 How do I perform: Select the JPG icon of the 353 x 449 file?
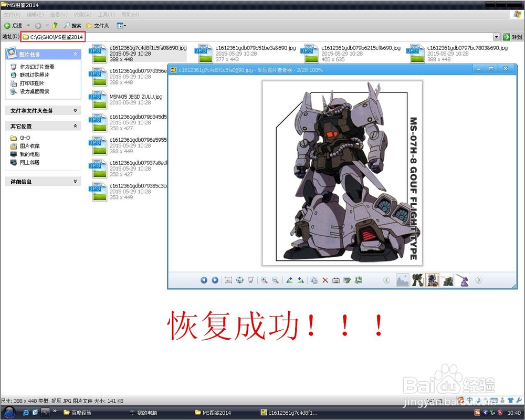(x=98, y=191)
